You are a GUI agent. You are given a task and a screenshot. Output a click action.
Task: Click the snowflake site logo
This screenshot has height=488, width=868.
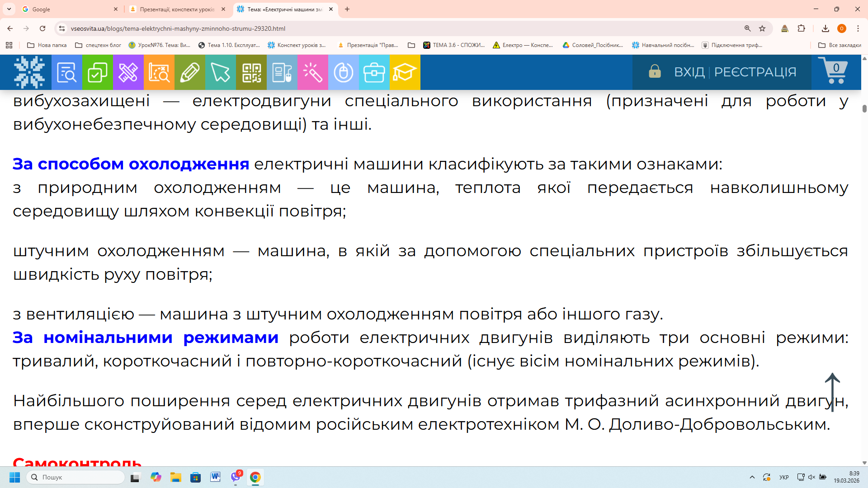[29, 72]
